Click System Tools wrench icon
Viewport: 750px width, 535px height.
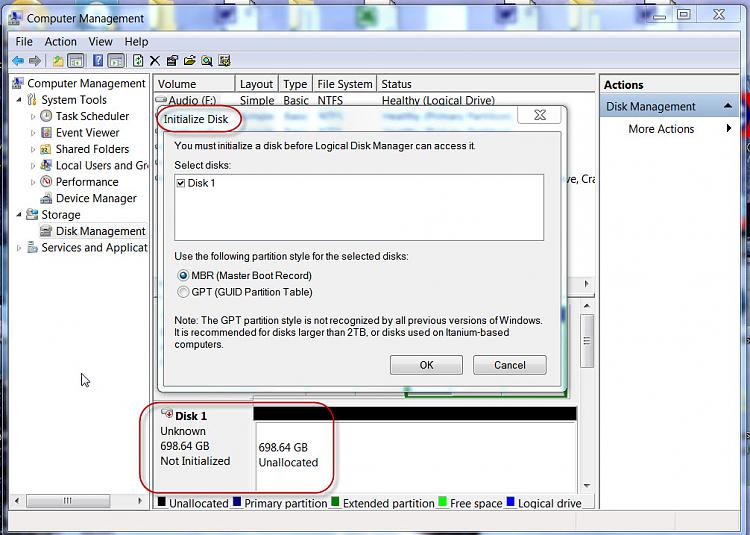[x=32, y=99]
